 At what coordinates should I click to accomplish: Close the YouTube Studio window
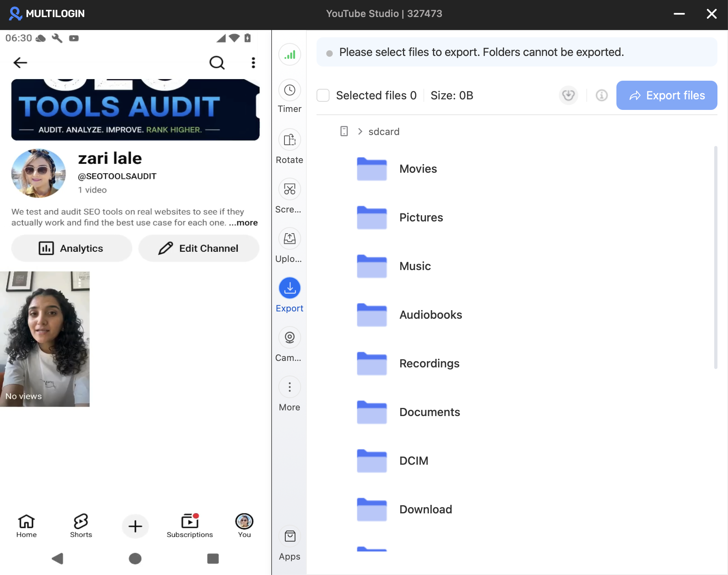point(711,14)
